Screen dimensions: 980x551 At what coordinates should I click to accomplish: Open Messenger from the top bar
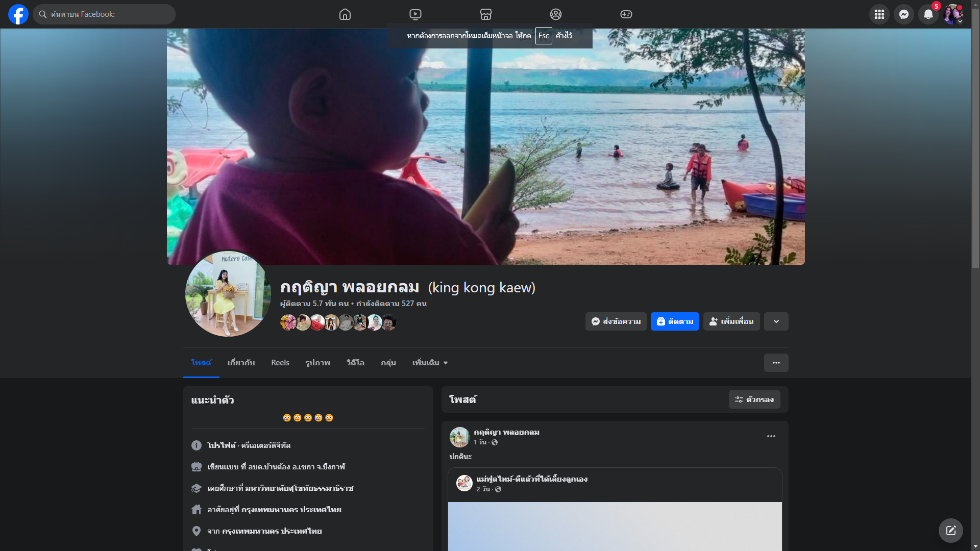click(903, 14)
